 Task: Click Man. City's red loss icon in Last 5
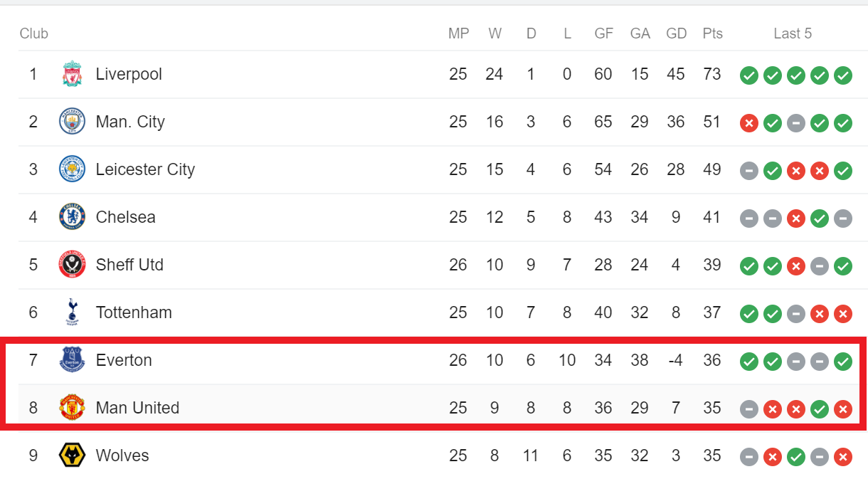[x=748, y=123]
